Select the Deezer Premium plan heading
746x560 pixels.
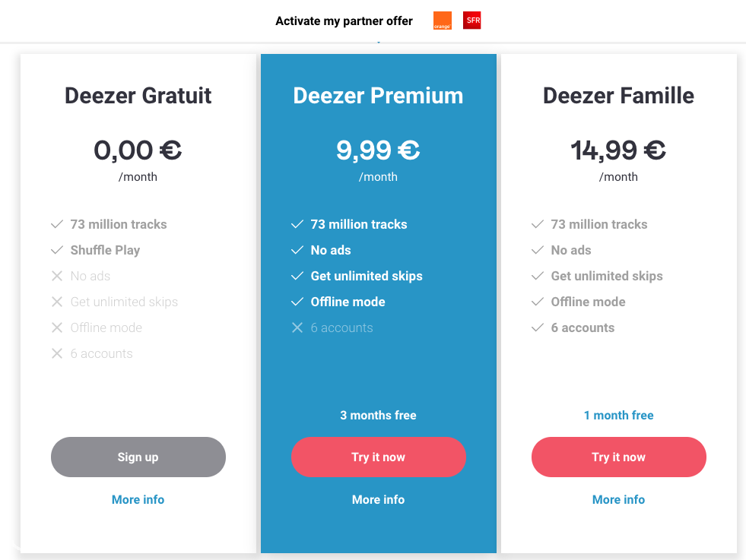coord(378,96)
